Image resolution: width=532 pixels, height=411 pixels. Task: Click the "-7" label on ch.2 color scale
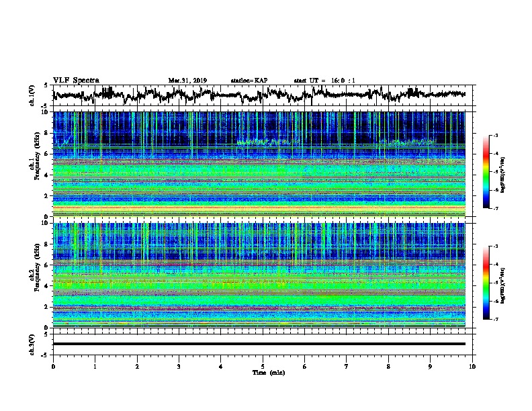tap(496, 319)
